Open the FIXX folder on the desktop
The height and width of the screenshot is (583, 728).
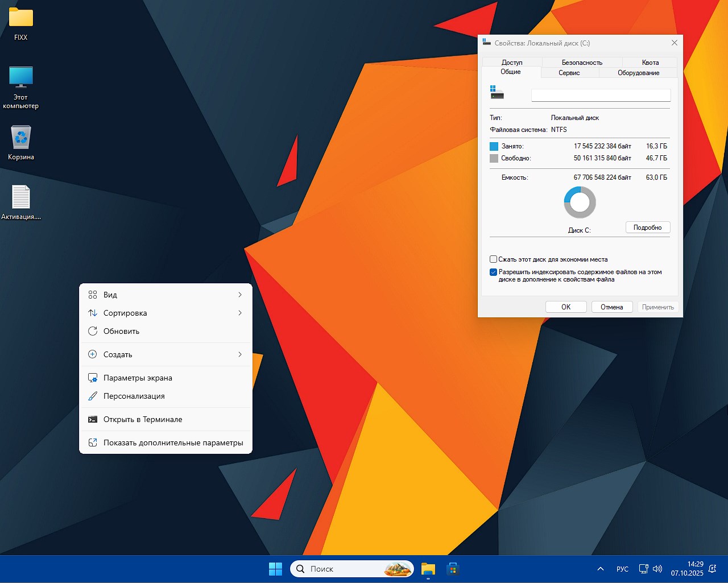tap(21, 20)
